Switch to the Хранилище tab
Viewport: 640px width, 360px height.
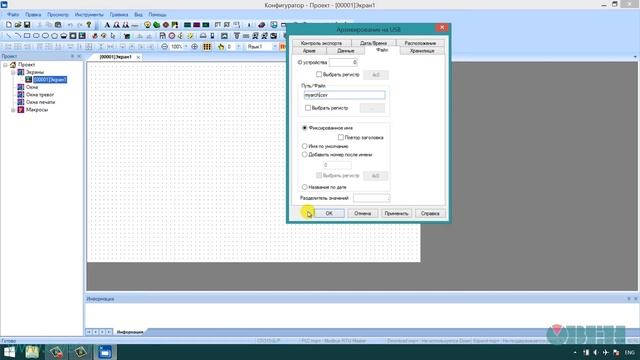422,51
